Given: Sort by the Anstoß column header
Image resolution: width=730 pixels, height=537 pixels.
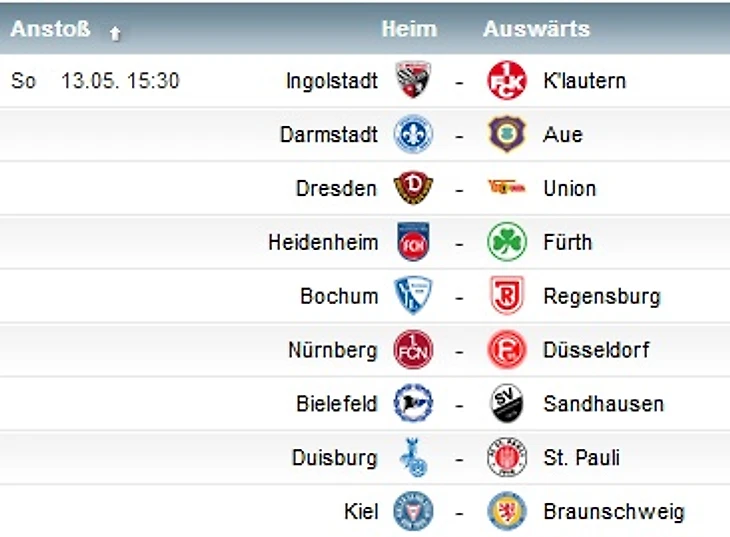Looking at the screenshot, I should coord(50,29).
